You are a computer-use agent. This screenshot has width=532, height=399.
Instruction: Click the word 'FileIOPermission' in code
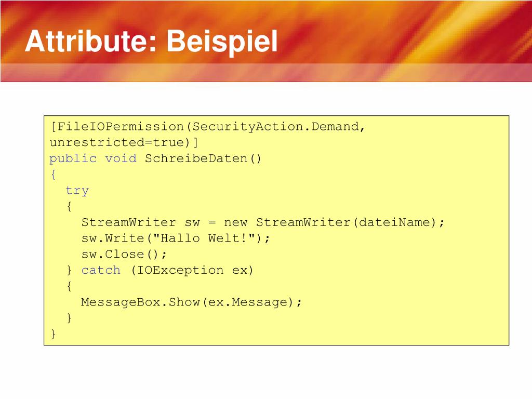coord(121,127)
